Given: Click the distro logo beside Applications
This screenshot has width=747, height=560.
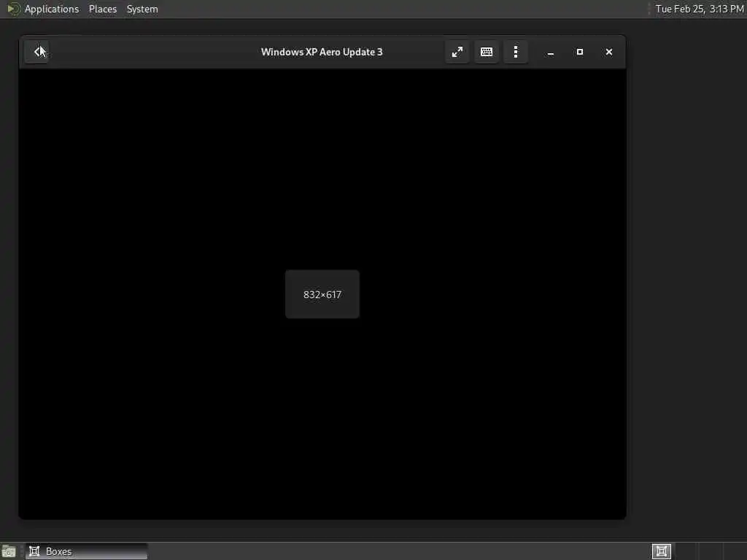Looking at the screenshot, I should coord(14,9).
